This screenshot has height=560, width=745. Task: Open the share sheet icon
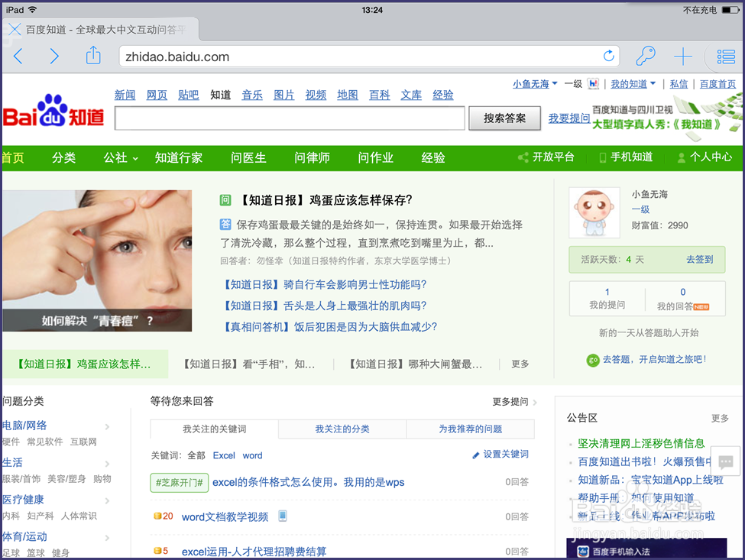pyautogui.click(x=93, y=55)
